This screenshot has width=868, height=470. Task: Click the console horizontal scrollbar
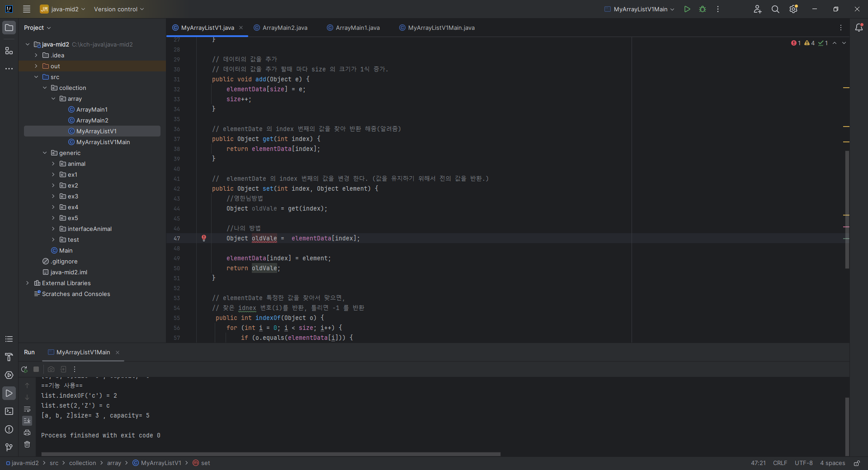[x=271, y=454]
